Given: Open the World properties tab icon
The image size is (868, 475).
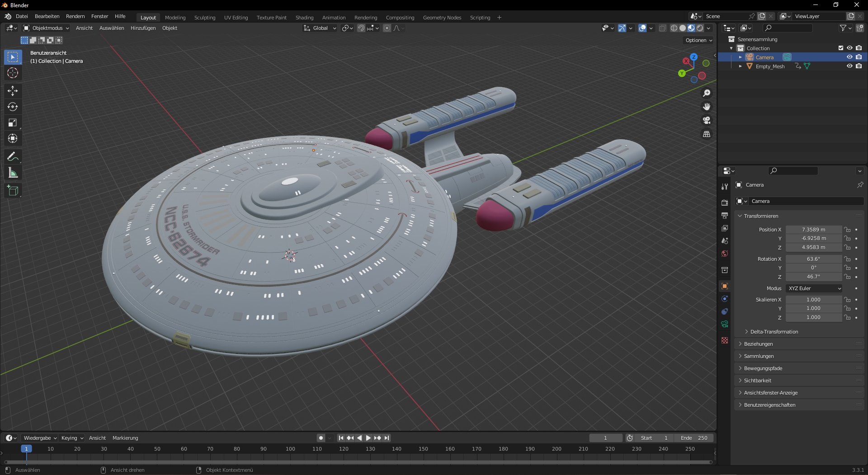Looking at the screenshot, I should 725,254.
